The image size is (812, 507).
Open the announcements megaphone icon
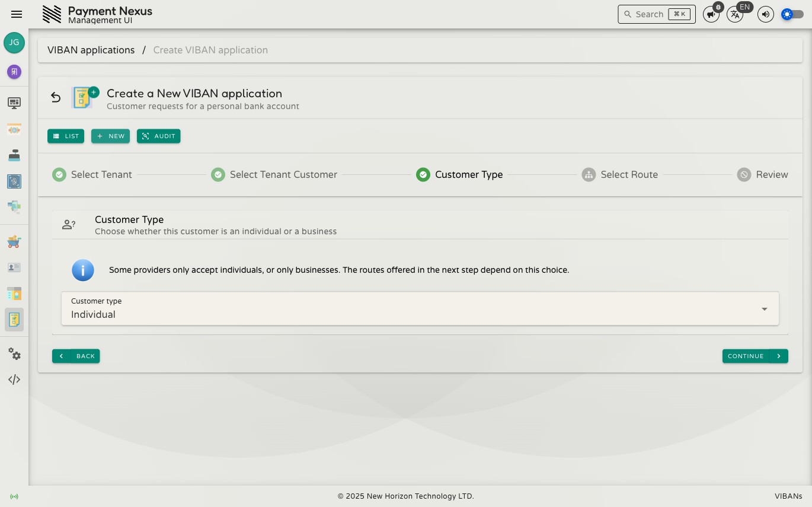(x=711, y=14)
